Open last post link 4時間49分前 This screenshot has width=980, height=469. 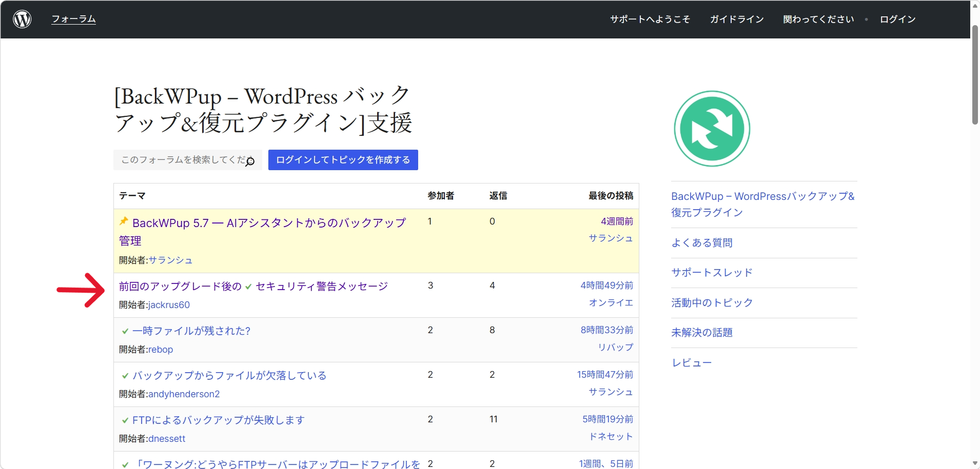point(607,286)
